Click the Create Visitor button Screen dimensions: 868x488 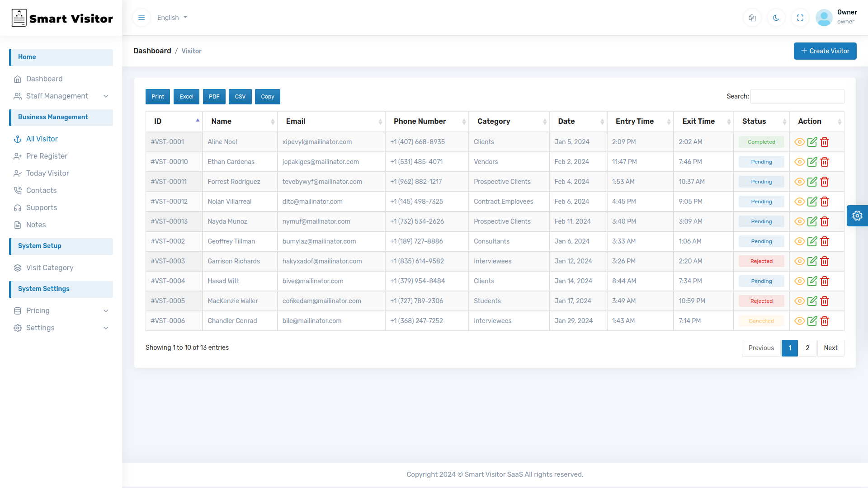click(825, 51)
